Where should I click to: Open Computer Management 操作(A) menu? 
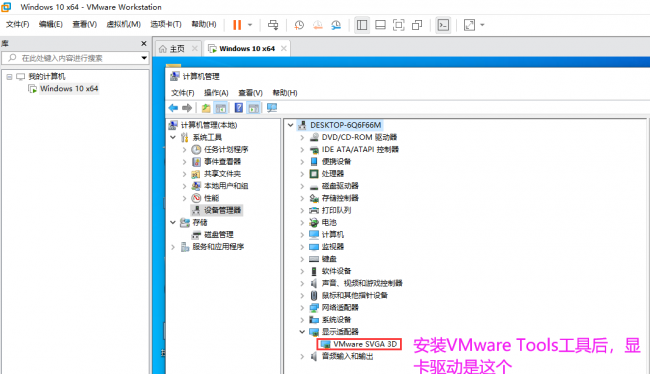tap(216, 93)
